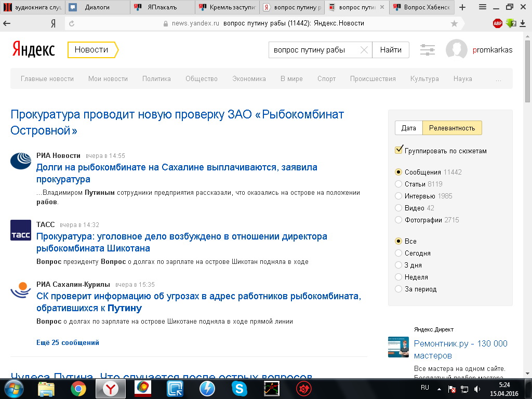The width and height of the screenshot is (532, 399).
Task: Open a new browser tab with plus
Action: coord(462,7)
